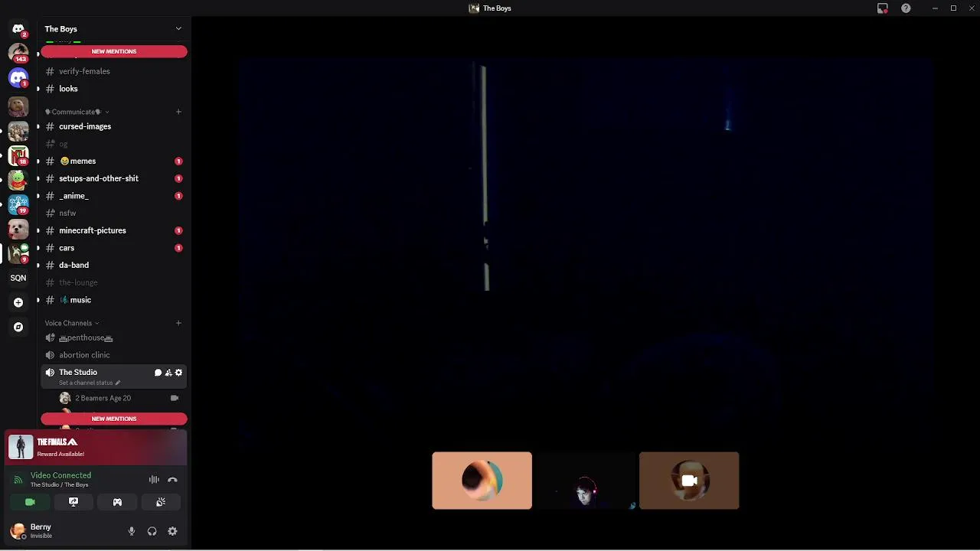The height and width of the screenshot is (551, 980).
Task: Open Berny user status panel
Action: pos(63,531)
